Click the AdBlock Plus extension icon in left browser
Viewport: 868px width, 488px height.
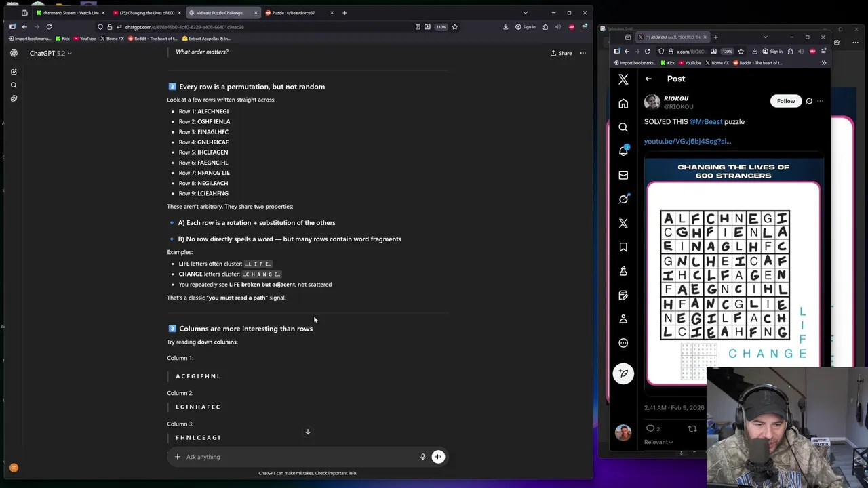[572, 27]
